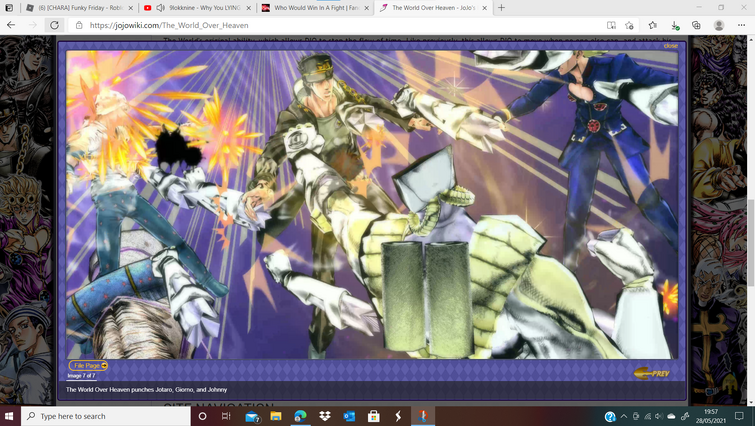Switch to Who Would Win In A Fight tab
Viewport: 755px width, 426px height.
pos(315,8)
